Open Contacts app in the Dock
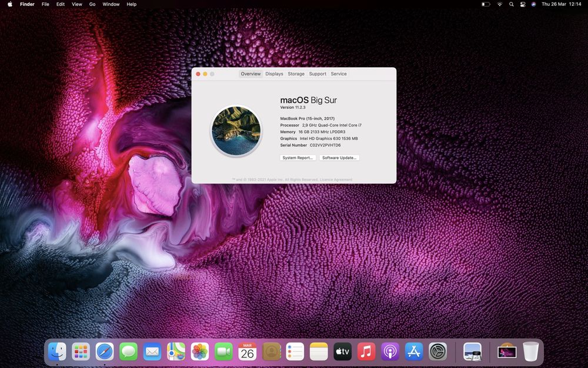 [x=271, y=352]
